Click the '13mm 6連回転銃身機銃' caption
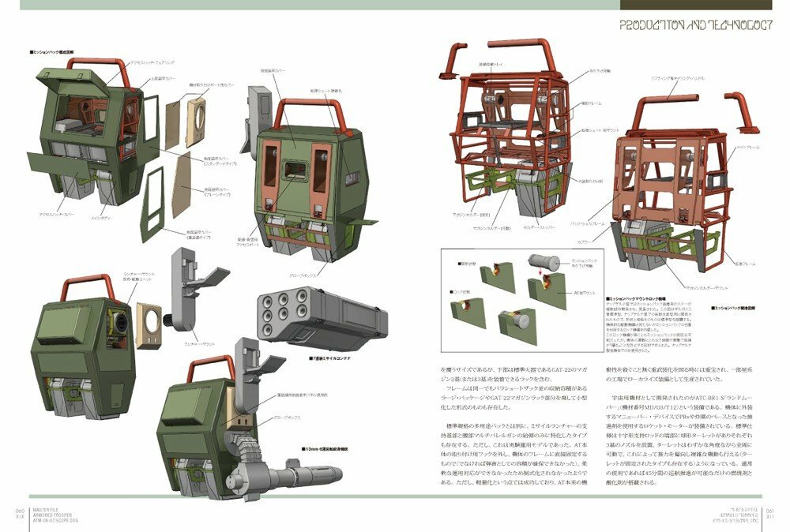The width and height of the screenshot is (790, 532). pos(325,448)
